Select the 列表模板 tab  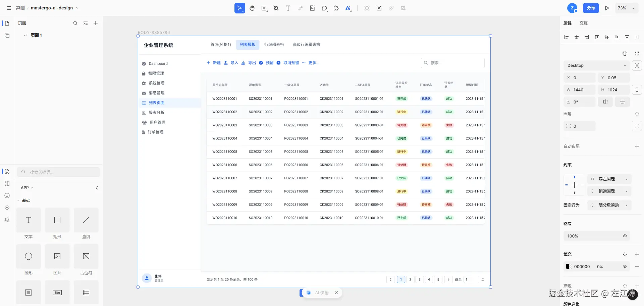248,45
